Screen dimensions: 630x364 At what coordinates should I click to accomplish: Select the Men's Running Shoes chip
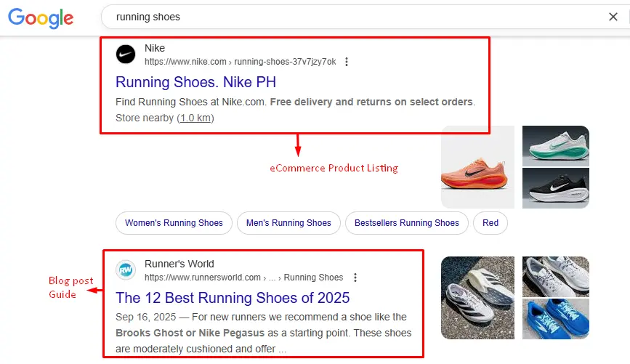tap(288, 223)
